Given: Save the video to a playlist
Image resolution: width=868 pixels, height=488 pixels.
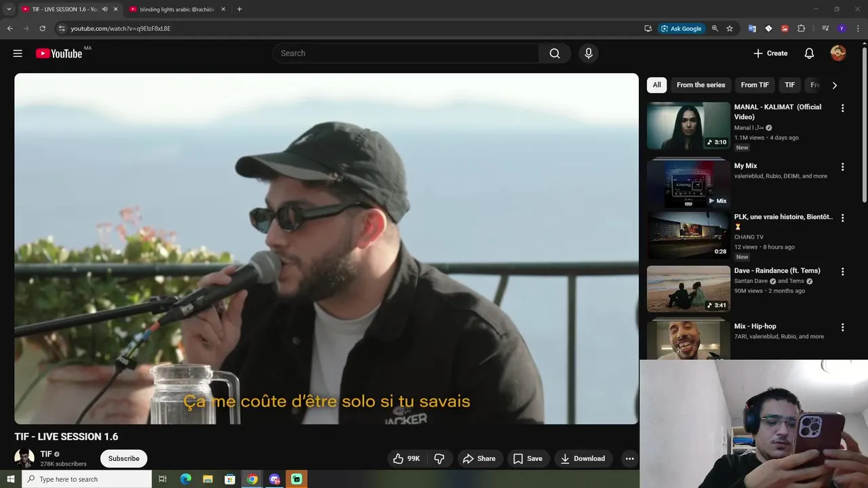Looking at the screenshot, I should pyautogui.click(x=528, y=459).
